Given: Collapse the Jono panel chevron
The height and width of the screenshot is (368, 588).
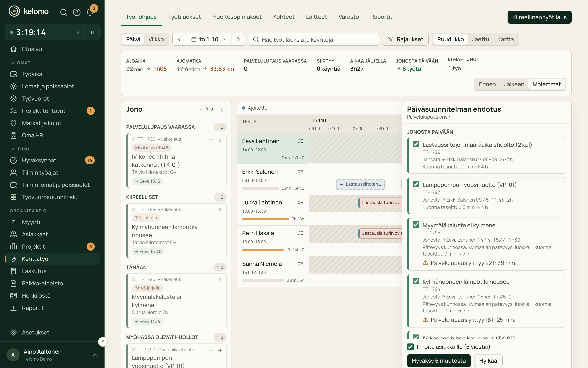Looking at the screenshot, I should point(222,110).
